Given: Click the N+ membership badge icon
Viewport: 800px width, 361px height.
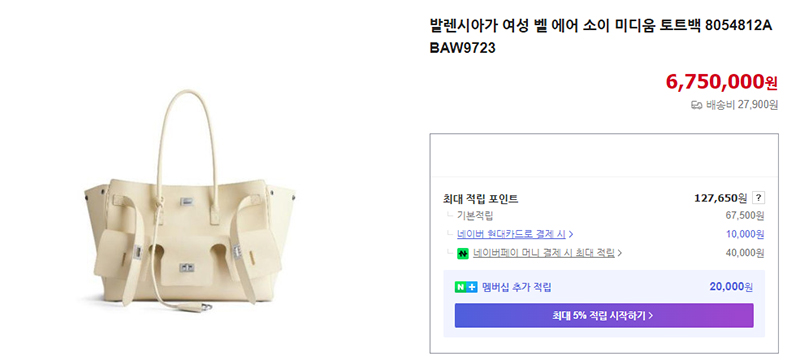Looking at the screenshot, I should [466, 287].
